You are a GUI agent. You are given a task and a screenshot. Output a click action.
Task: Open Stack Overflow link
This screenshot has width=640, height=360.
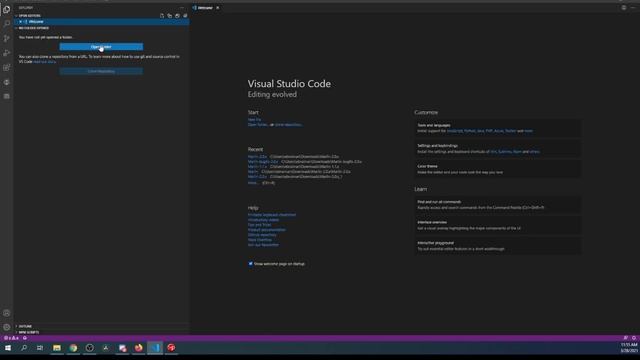coord(260,240)
